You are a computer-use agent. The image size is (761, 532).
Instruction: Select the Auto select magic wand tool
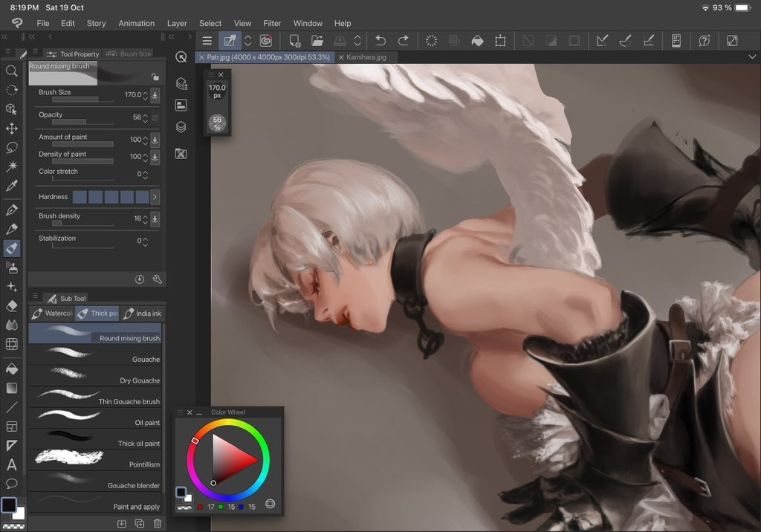tap(12, 166)
